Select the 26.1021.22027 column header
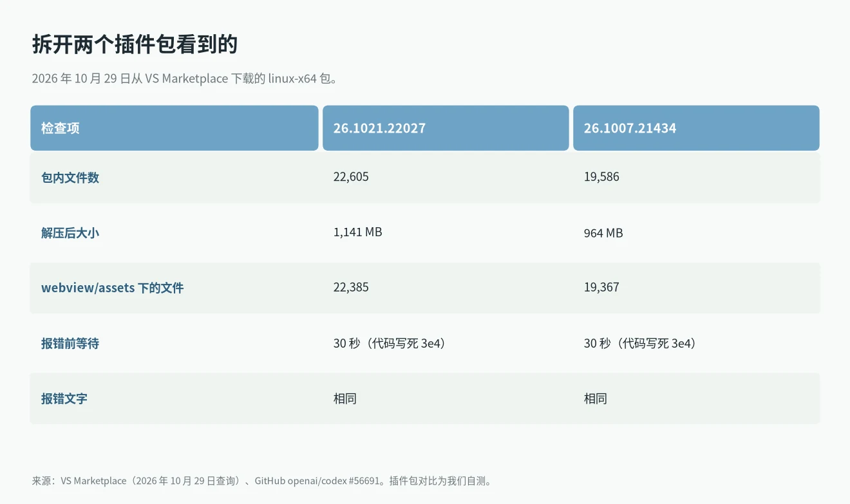 (446, 128)
